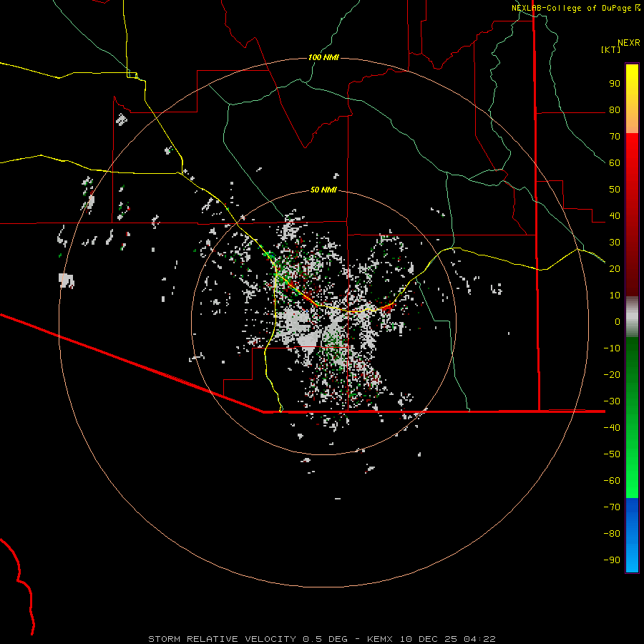This screenshot has height=644, width=644.
Task: Click the -50 value on the velocity scale
Action: click(x=612, y=454)
